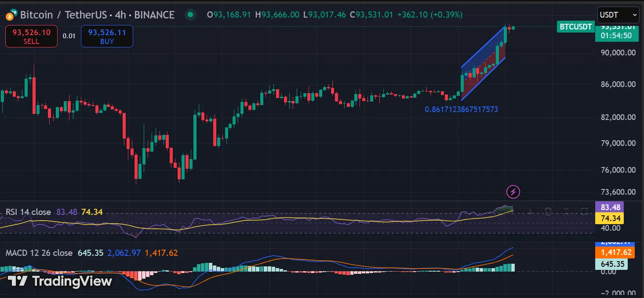This screenshot has height=298, width=644.
Task: Click the RSI 14 close indicator legend
Action: point(28,212)
